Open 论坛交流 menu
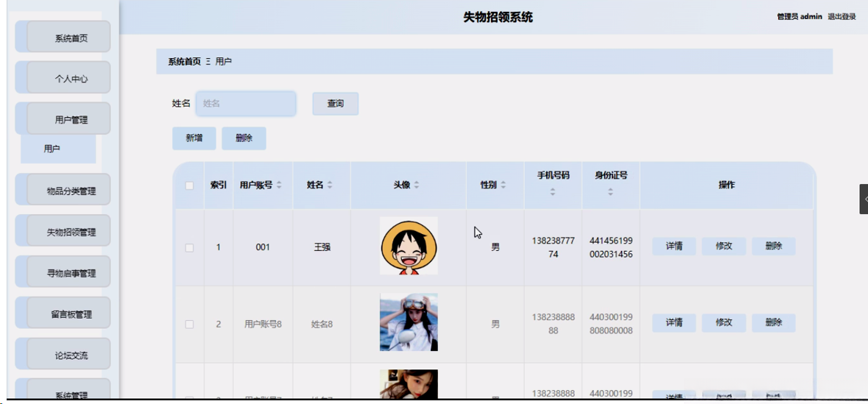Screen dimensions: 868x404 pyautogui.click(x=68, y=354)
